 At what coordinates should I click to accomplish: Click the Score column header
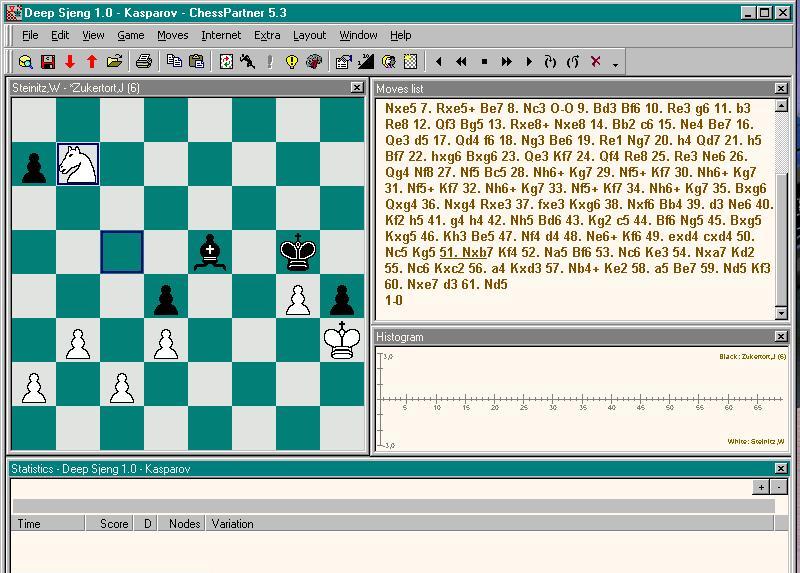point(113,523)
